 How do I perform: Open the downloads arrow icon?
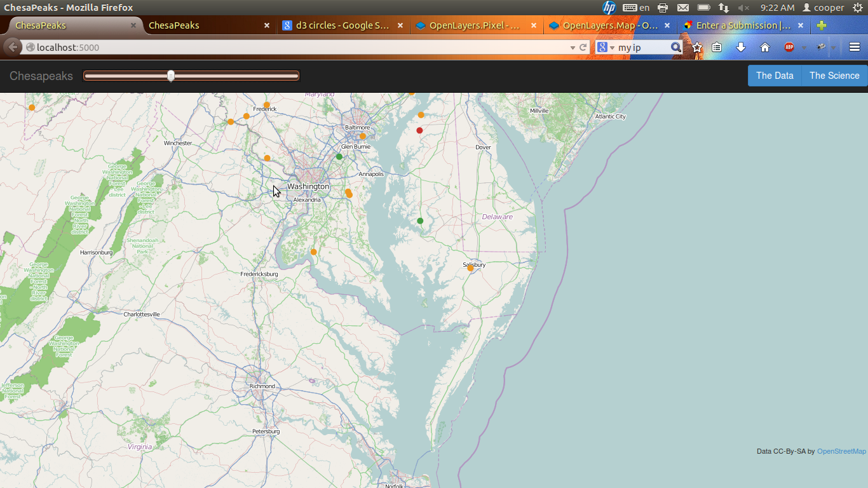pos(741,48)
